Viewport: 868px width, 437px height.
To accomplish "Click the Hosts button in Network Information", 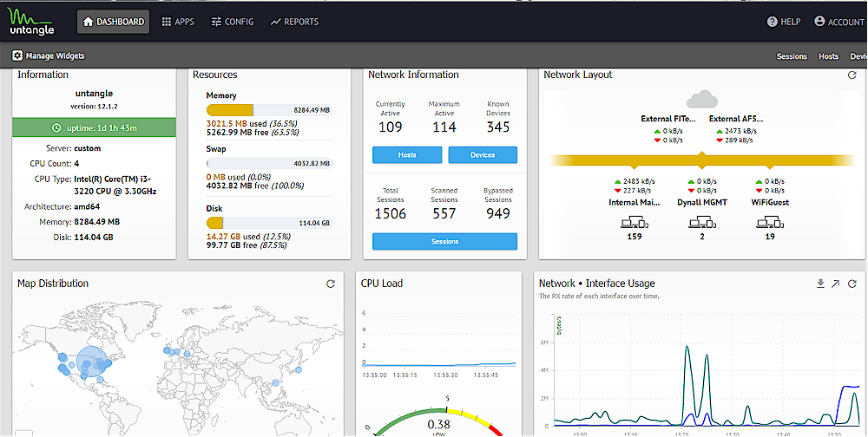I will coord(407,155).
